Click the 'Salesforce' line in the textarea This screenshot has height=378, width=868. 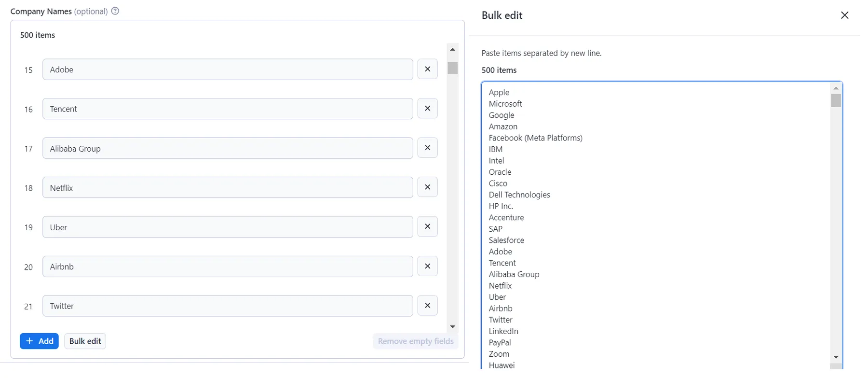point(506,240)
